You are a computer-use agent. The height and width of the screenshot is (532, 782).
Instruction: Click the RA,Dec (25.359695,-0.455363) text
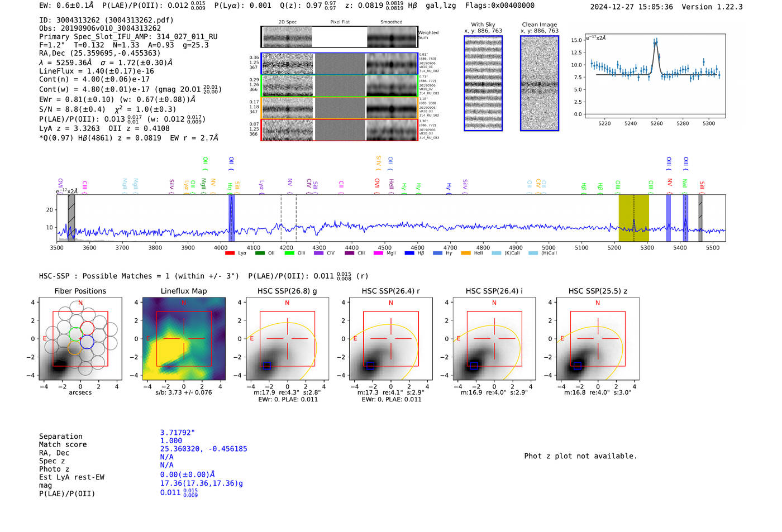[99, 53]
